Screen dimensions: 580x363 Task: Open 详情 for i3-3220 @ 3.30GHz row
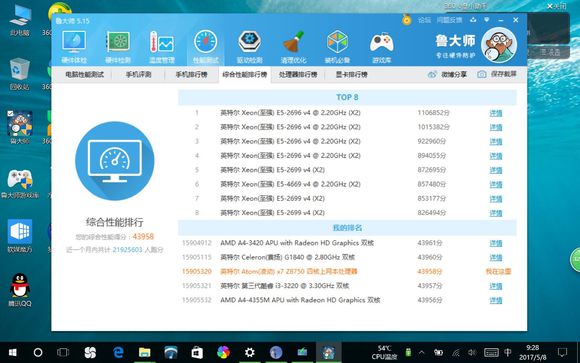(x=496, y=286)
